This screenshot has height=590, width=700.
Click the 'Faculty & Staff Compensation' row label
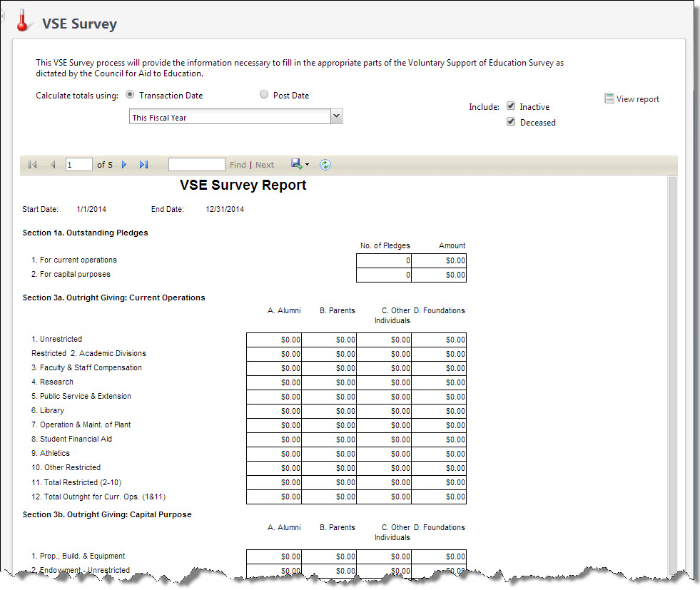coord(86,367)
